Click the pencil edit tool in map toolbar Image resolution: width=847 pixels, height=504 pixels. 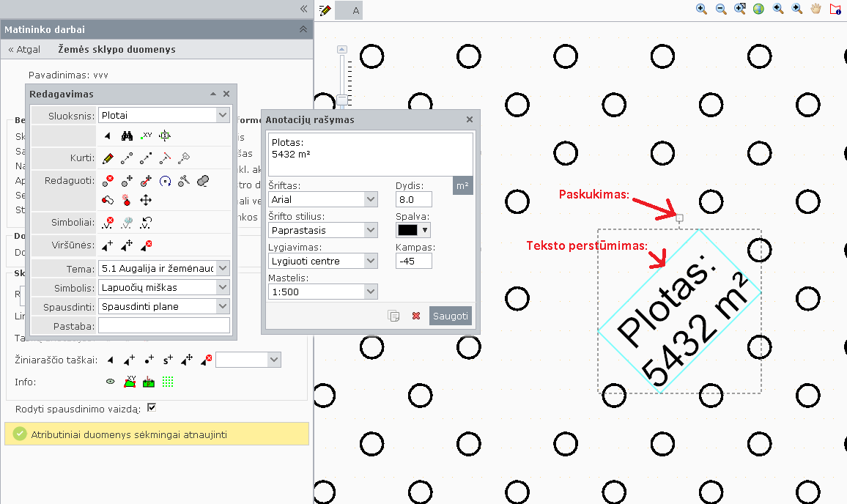(325, 10)
